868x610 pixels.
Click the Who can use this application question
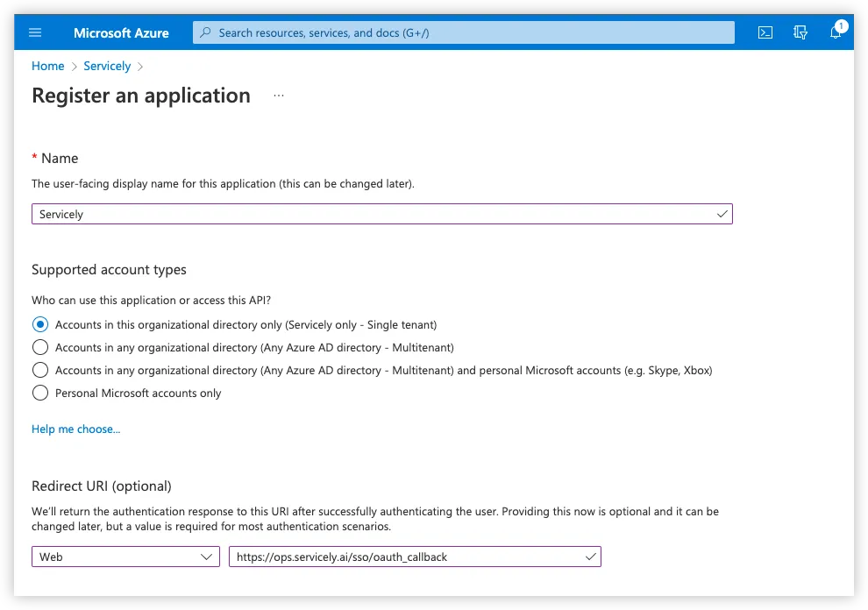point(151,300)
